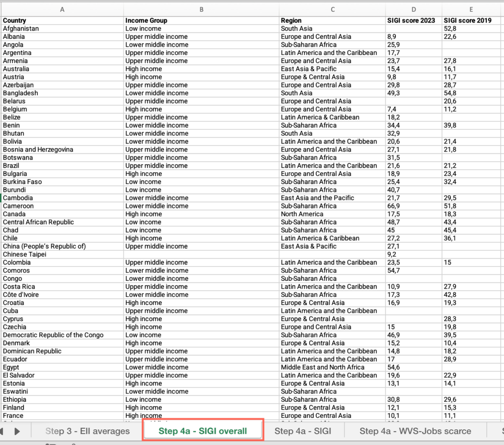Select the Eswatini cell
504x445 pixels.
(63, 391)
